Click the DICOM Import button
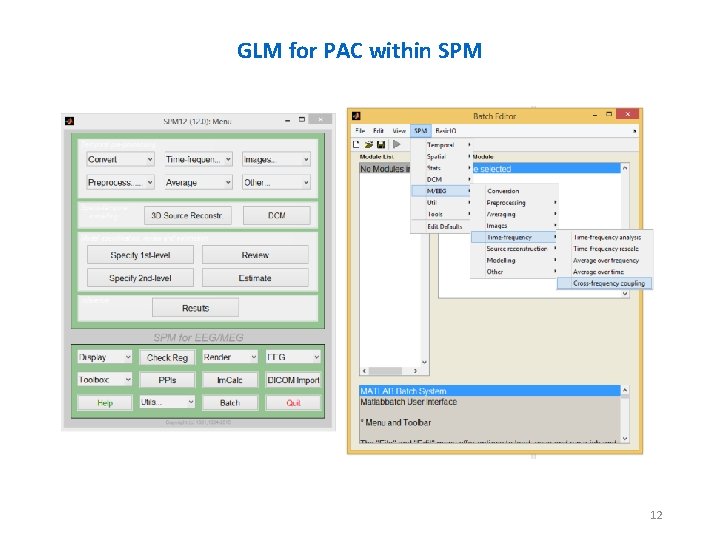Viewport: 720px width, 540px height. tap(293, 380)
